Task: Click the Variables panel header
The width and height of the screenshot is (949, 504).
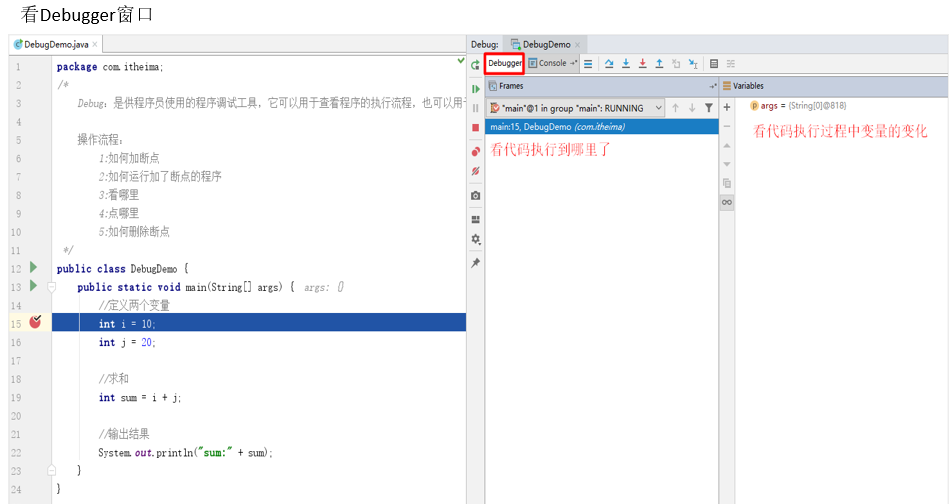Action: point(834,86)
